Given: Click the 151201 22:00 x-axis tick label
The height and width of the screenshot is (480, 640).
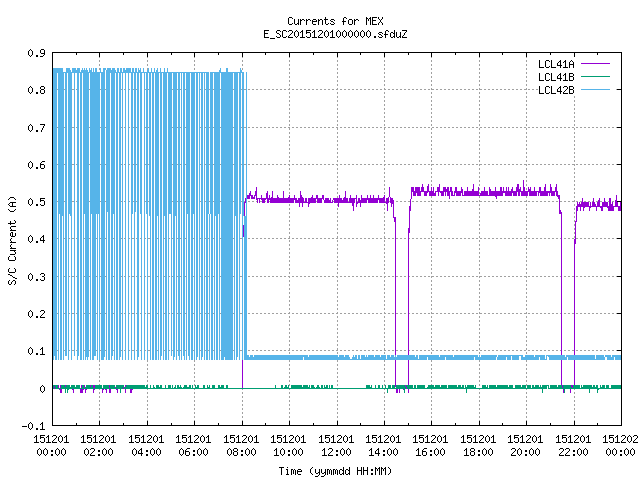Looking at the screenshot, I should (573, 445).
